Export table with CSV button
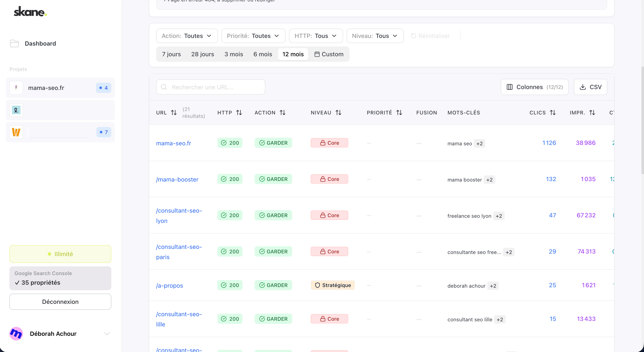 tap(590, 87)
